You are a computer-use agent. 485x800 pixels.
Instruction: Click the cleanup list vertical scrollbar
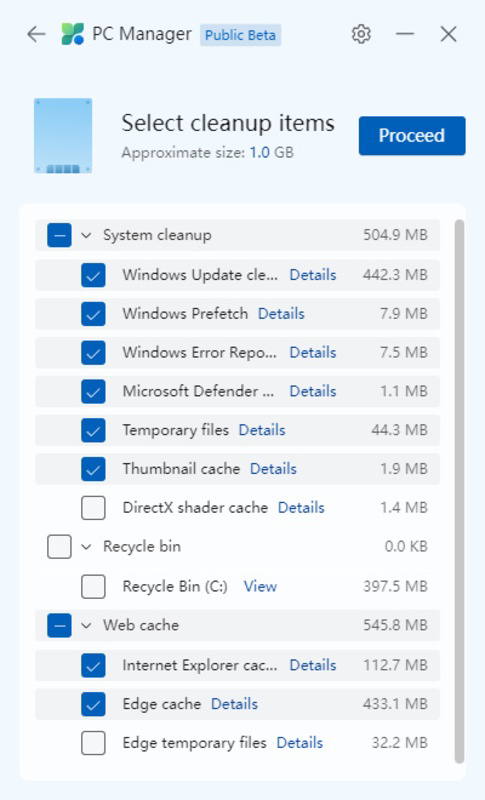460,491
